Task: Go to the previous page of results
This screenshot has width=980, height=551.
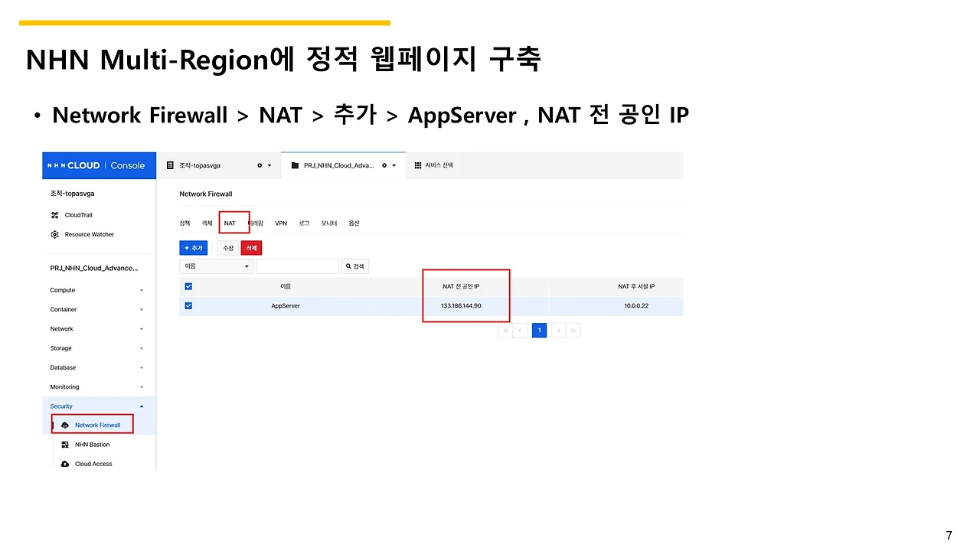Action: pyautogui.click(x=521, y=331)
